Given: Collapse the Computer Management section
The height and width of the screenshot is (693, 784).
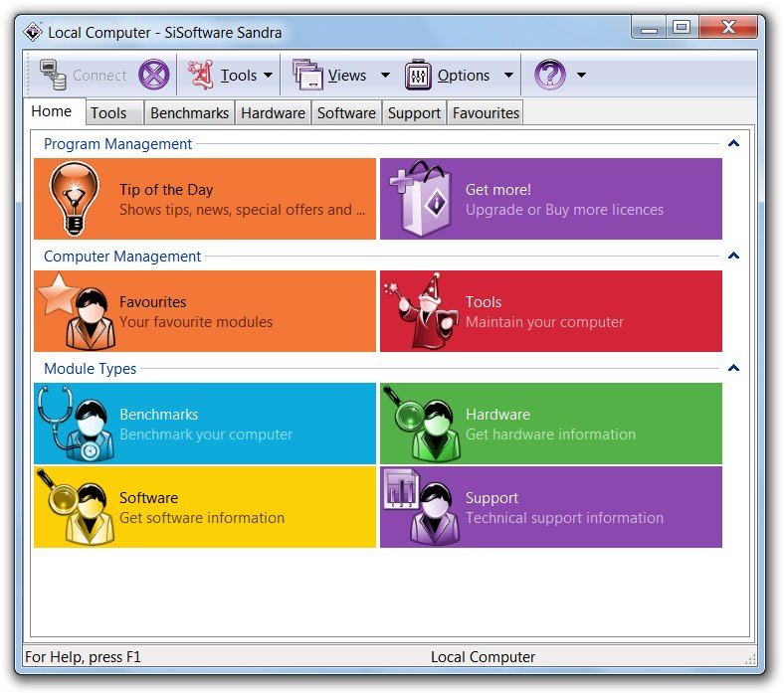Looking at the screenshot, I should [x=734, y=257].
